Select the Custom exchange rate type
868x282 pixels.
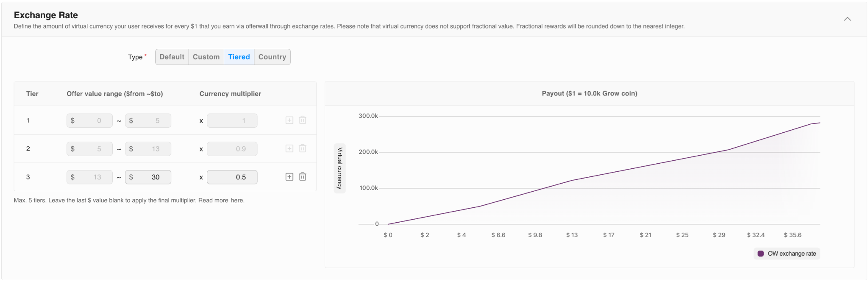[x=206, y=57]
